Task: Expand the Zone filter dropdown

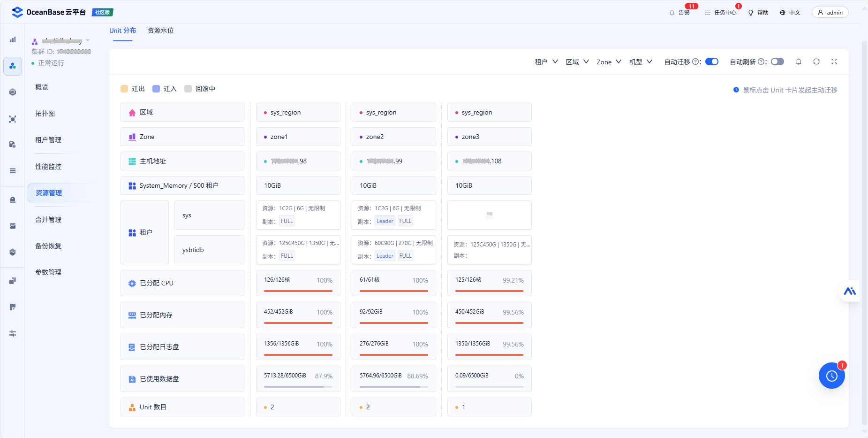Action: (609, 61)
